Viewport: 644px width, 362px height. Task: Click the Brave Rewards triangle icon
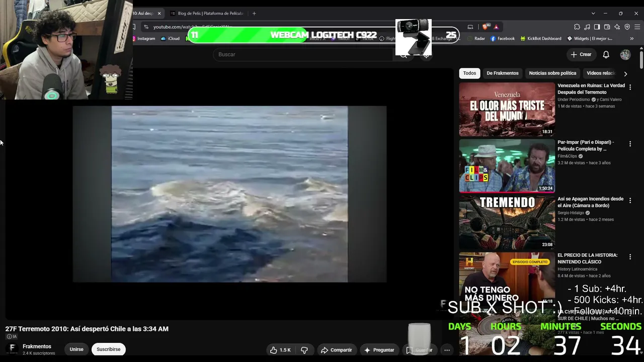tap(496, 27)
